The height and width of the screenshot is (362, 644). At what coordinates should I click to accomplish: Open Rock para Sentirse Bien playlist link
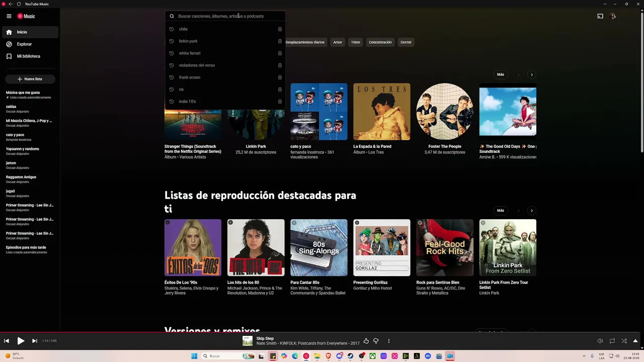click(438, 283)
